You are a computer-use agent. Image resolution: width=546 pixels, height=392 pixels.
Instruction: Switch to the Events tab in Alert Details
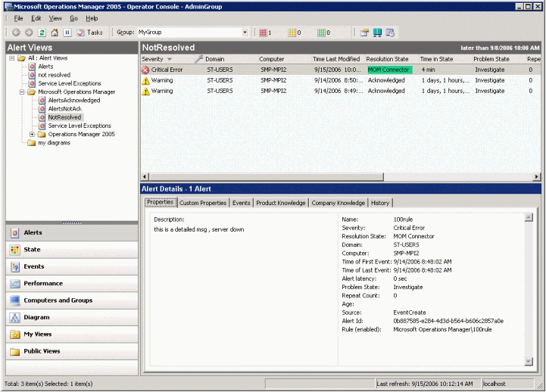(x=241, y=203)
